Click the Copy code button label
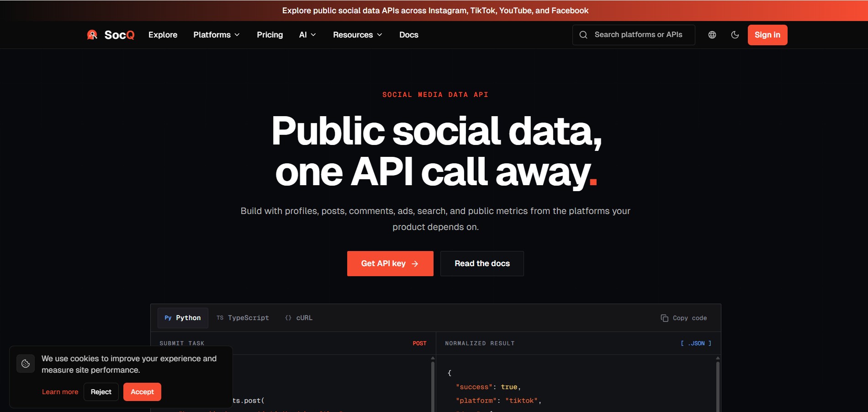 click(690, 318)
